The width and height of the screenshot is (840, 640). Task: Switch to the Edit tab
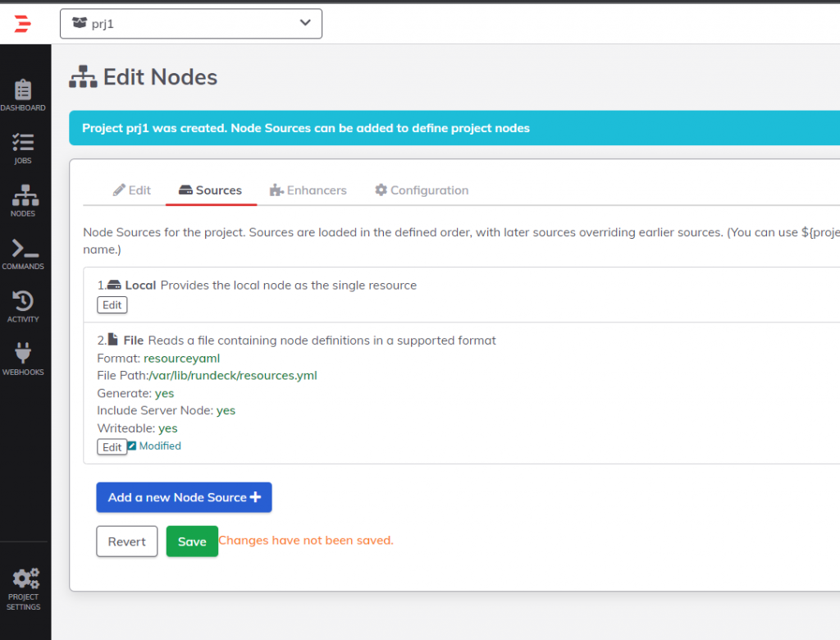click(x=132, y=190)
